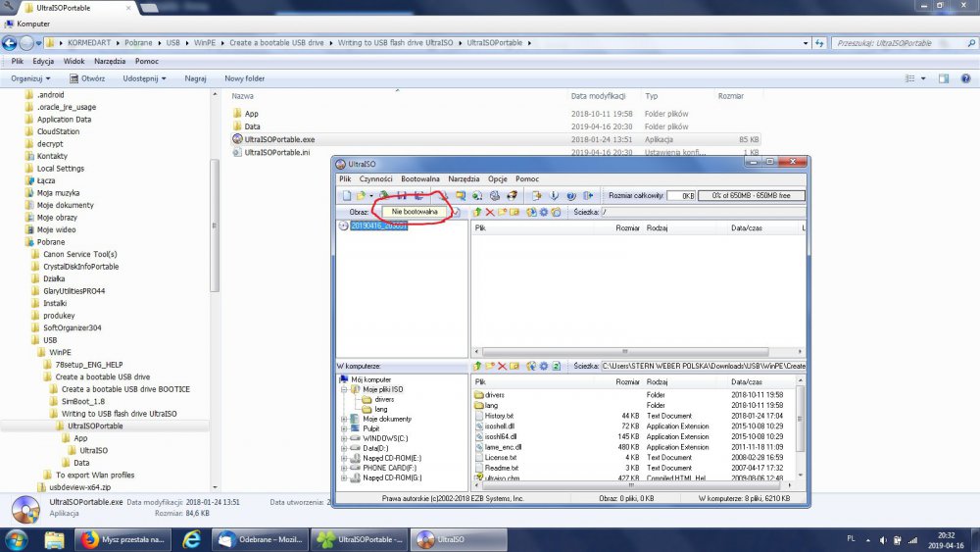Click the blue Help question mark icon
This screenshot has width=980, height=552.
pyautogui.click(x=572, y=196)
